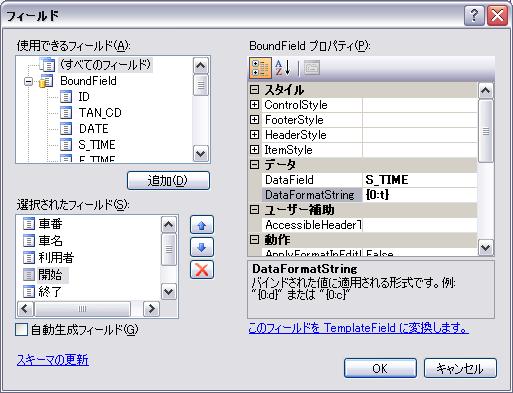Choose the TAN_CD field
513x393 pixels.
[x=100, y=113]
